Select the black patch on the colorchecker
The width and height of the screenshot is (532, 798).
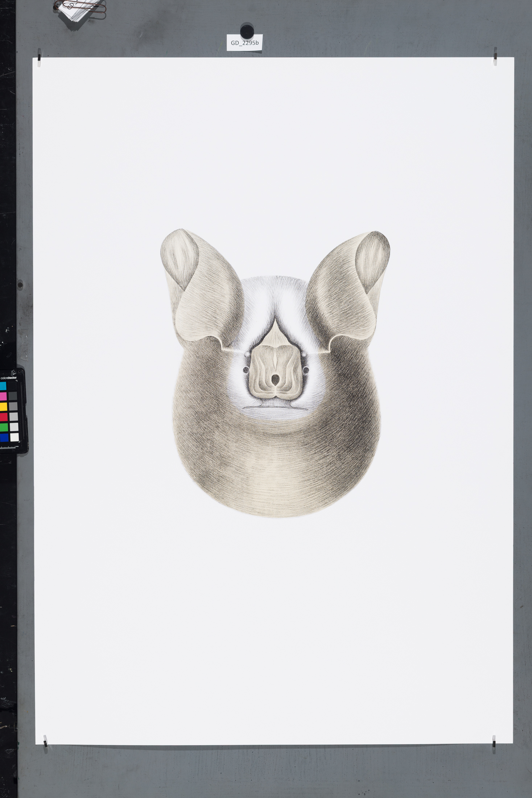13,386
